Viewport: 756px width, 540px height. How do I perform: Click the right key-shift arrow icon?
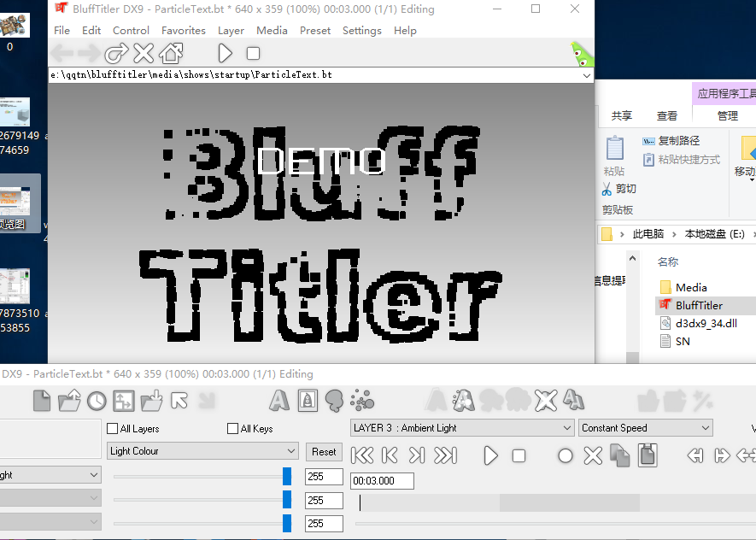722,455
